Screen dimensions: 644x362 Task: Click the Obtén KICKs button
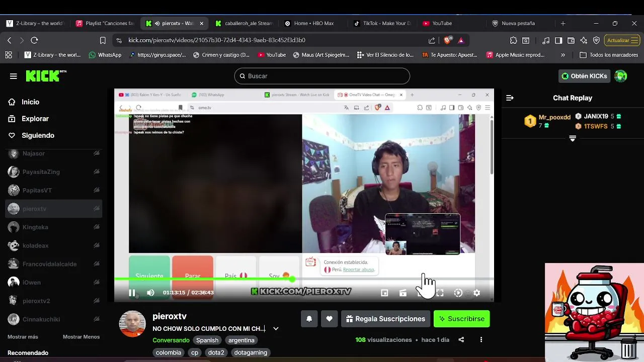point(584,76)
